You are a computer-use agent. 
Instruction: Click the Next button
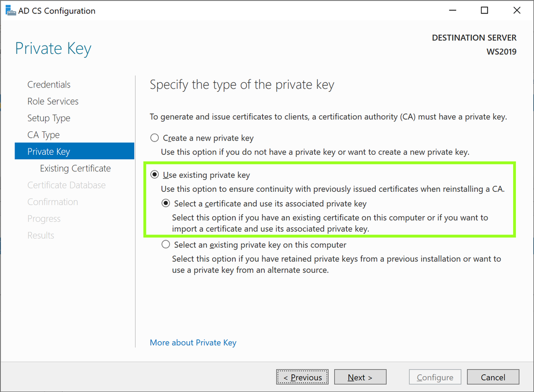tap(360, 377)
